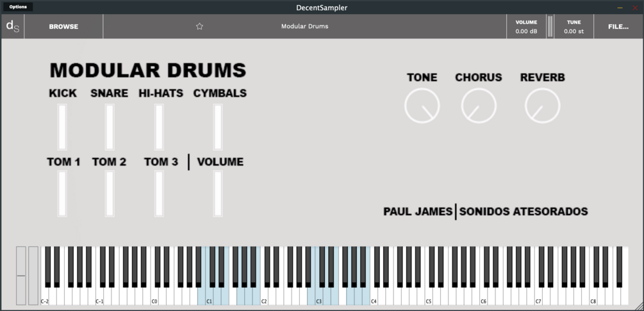
Task: Click the favorite star icon
Action: click(199, 26)
